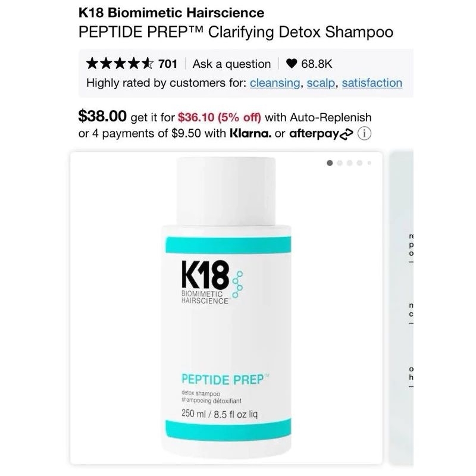Click the K18 shampoo bottle image
Screen dimensions: 476x476
point(227,308)
